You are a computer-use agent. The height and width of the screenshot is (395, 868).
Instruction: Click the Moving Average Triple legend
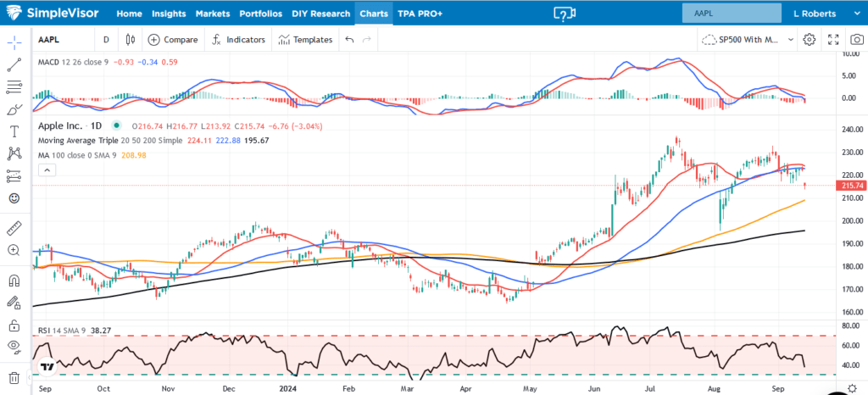[109, 141]
